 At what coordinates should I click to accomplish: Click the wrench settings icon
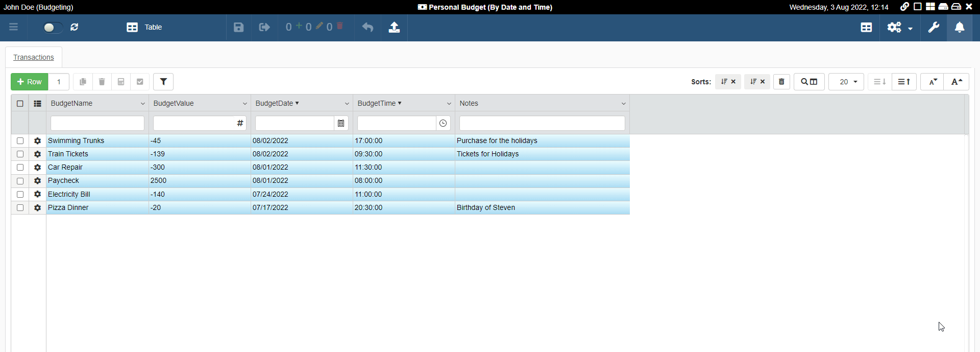(x=934, y=28)
